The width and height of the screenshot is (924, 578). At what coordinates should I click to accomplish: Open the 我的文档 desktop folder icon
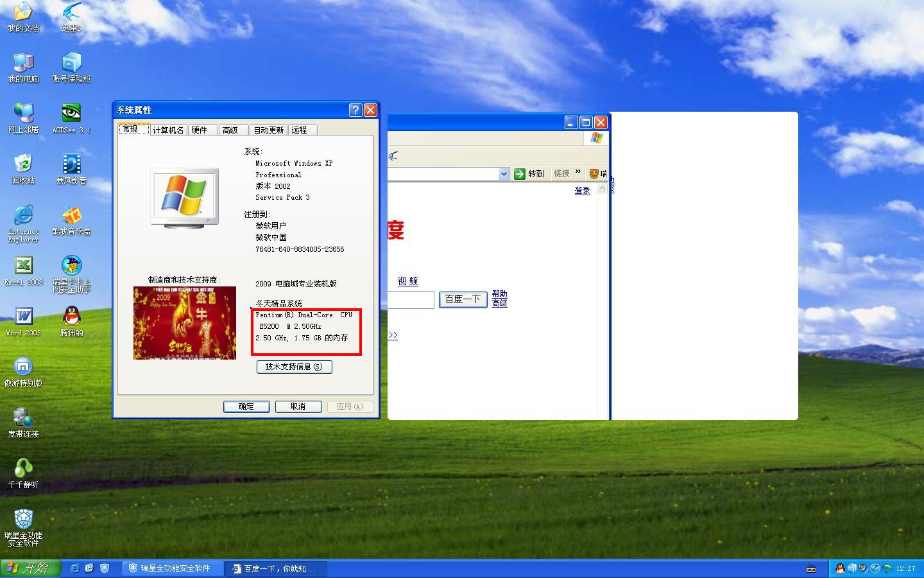point(23,17)
